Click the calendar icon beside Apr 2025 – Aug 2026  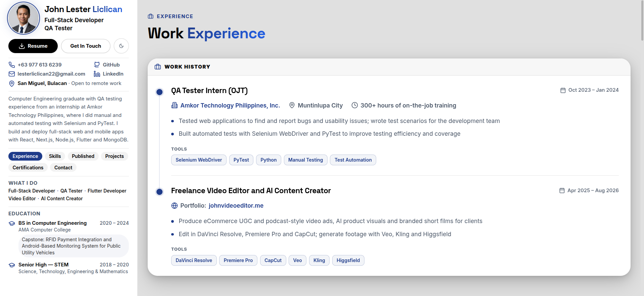pyautogui.click(x=562, y=191)
